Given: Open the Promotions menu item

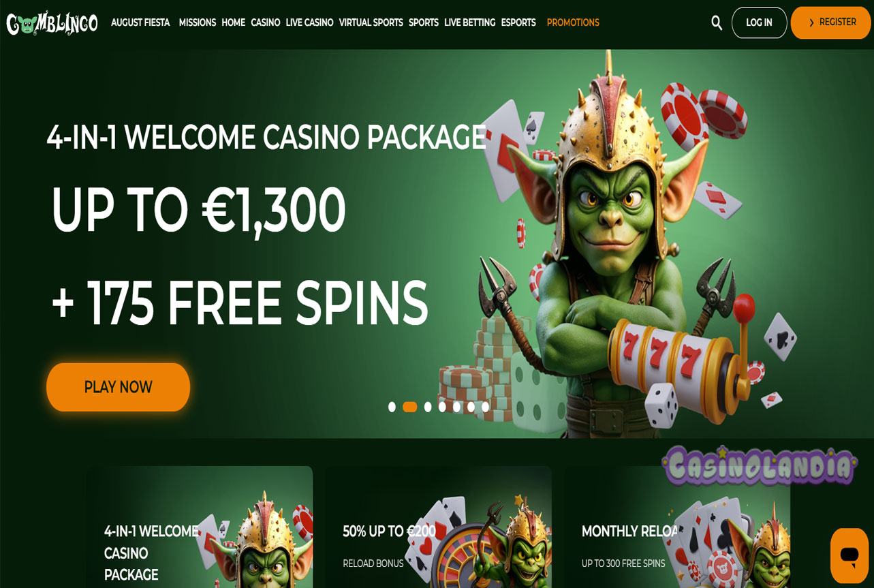Looking at the screenshot, I should point(573,22).
